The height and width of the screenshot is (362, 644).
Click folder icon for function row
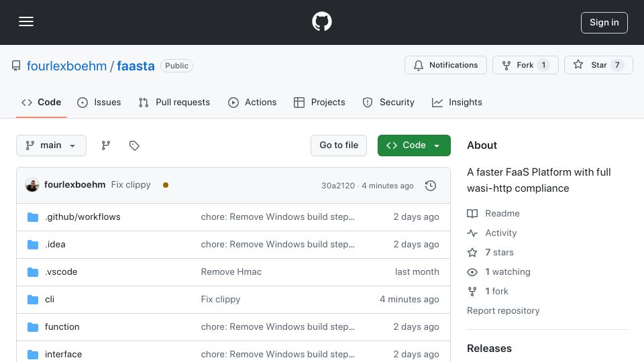point(33,327)
